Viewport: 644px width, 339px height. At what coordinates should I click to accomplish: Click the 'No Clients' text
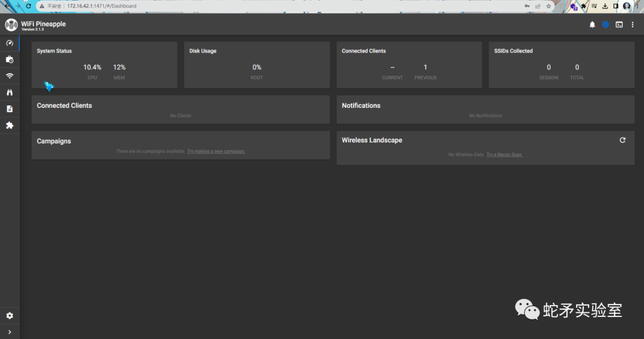pyautogui.click(x=181, y=116)
